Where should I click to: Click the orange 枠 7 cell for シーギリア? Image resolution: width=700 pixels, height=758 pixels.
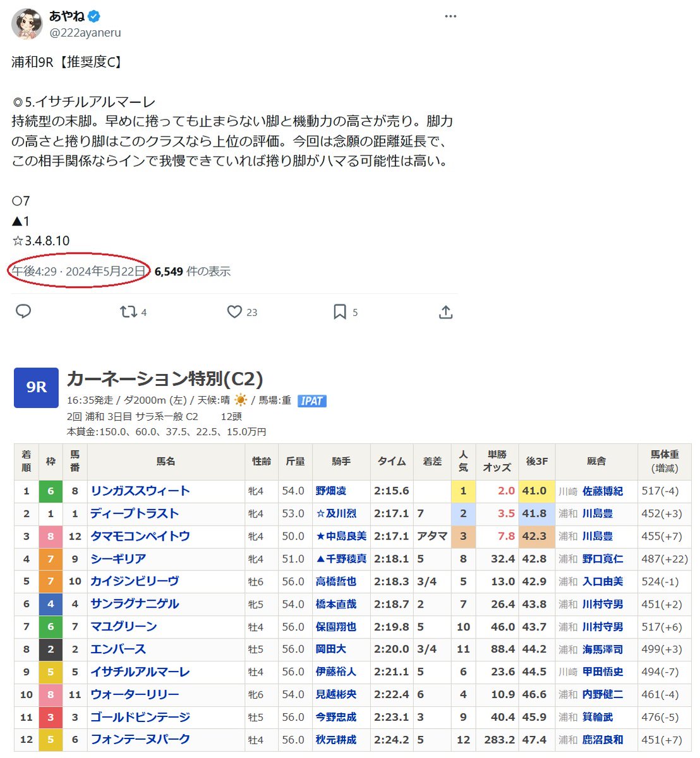click(51, 559)
